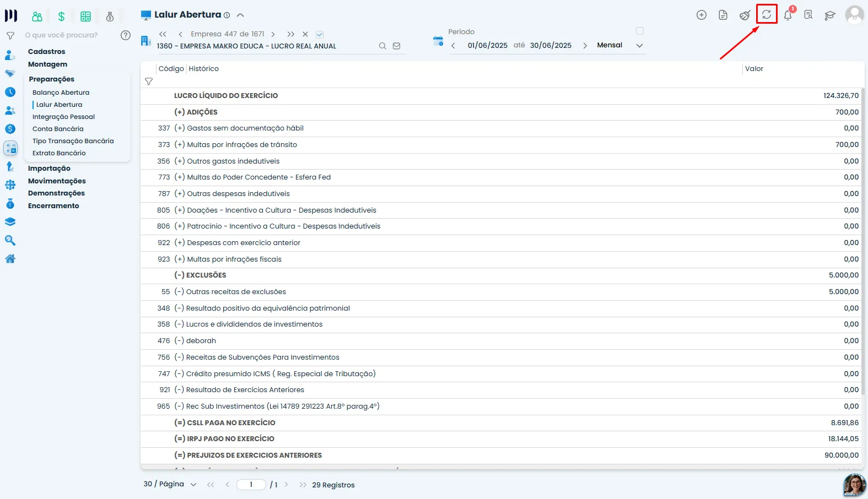Clear company selection with the X button

305,34
